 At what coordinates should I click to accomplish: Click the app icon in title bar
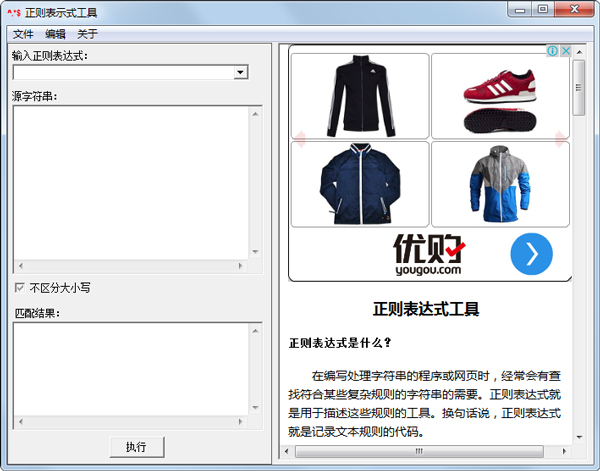tap(14, 13)
